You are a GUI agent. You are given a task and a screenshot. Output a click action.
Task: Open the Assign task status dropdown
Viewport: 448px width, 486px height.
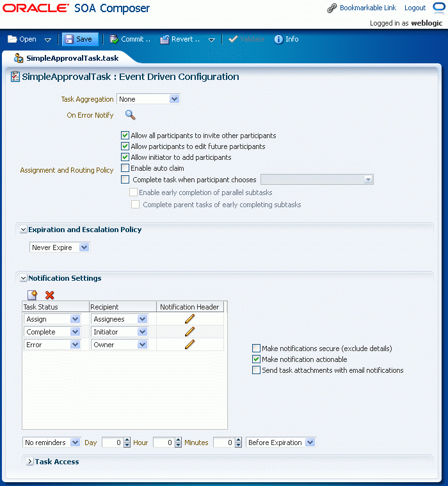click(52, 319)
